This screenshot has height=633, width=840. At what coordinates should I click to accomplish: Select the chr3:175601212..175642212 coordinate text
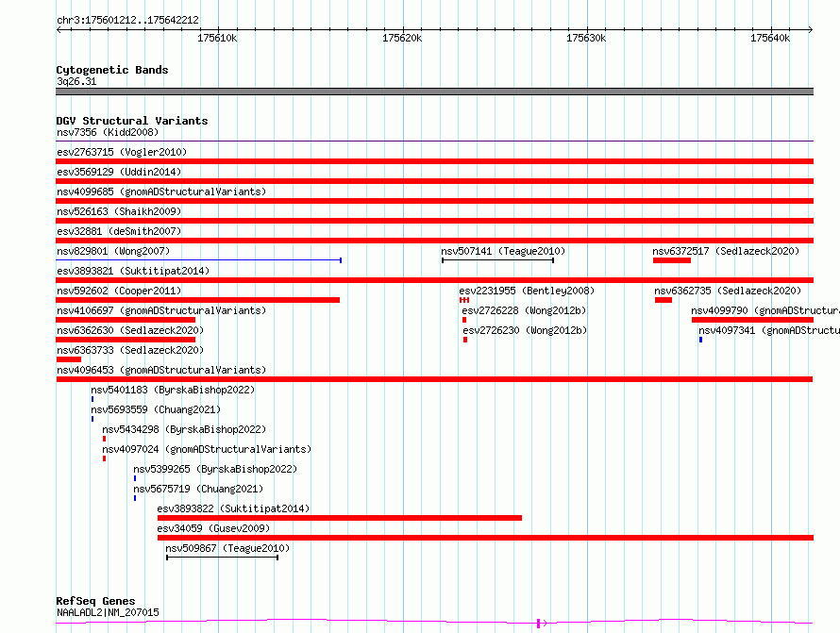(127, 21)
